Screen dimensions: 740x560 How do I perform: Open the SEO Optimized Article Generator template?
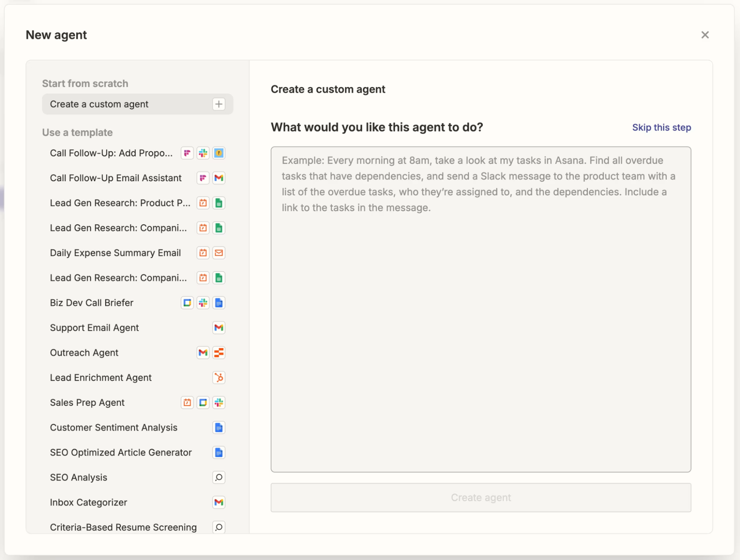(x=137, y=452)
